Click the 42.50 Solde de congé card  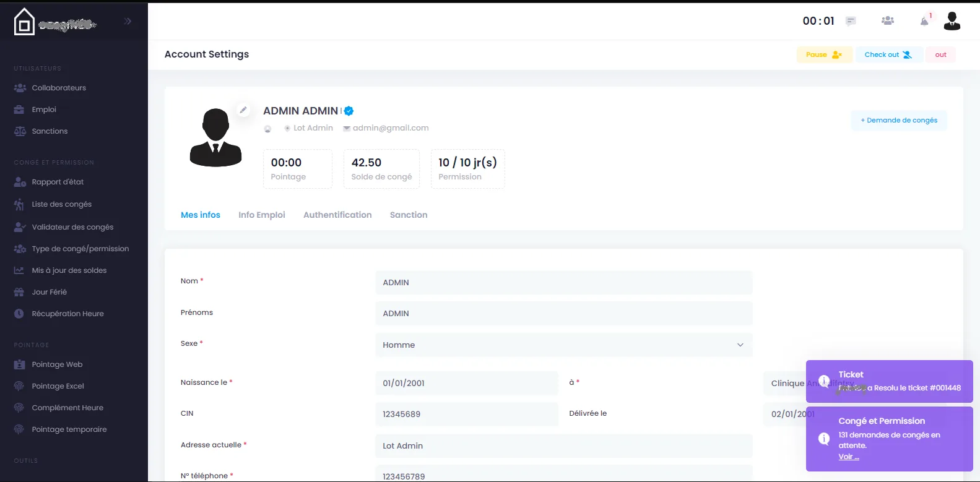coord(381,169)
